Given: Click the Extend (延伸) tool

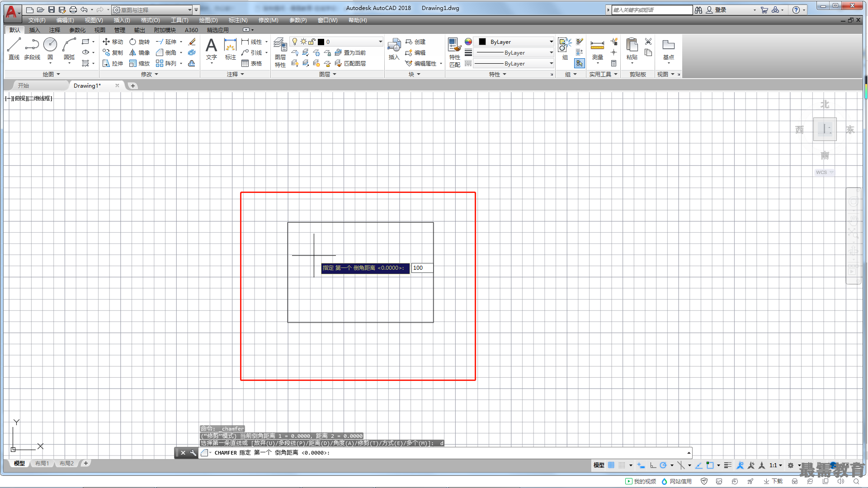Looking at the screenshot, I should point(166,42).
